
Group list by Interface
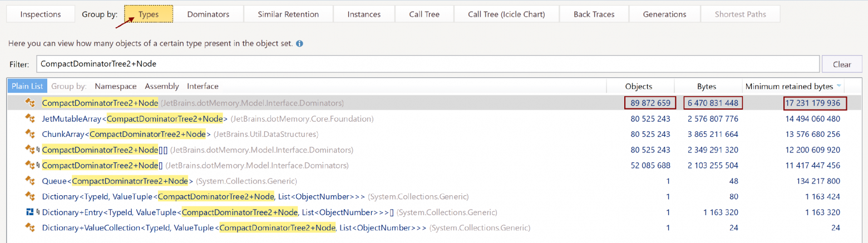pyautogui.click(x=203, y=86)
